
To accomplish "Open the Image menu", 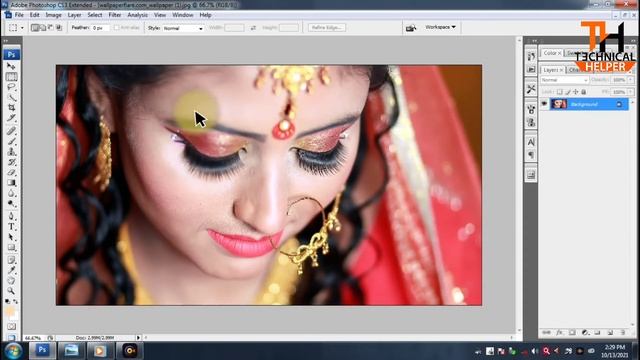I will pyautogui.click(x=53, y=15).
